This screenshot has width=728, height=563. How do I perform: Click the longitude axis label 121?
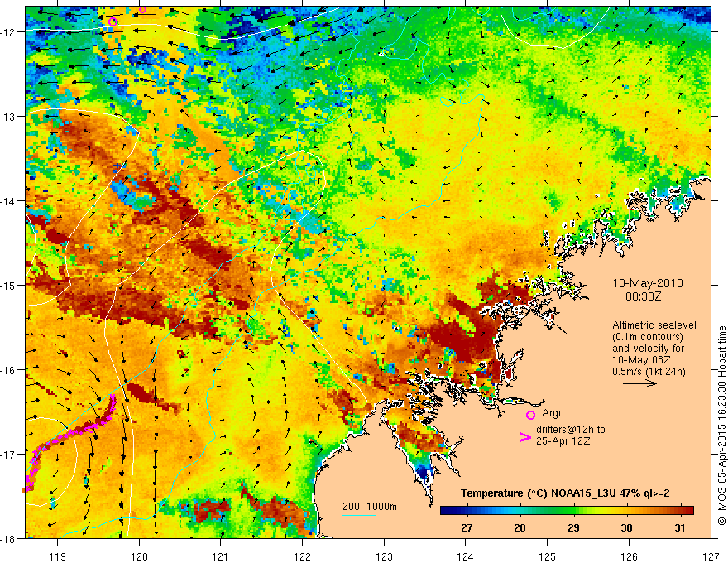[x=221, y=556]
